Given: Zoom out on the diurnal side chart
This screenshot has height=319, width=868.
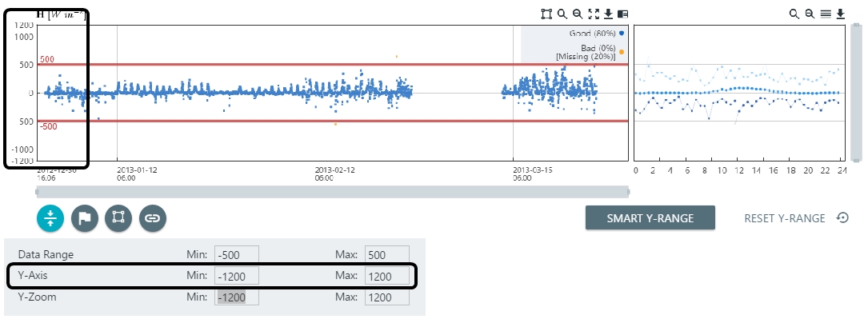Looking at the screenshot, I should (x=810, y=14).
